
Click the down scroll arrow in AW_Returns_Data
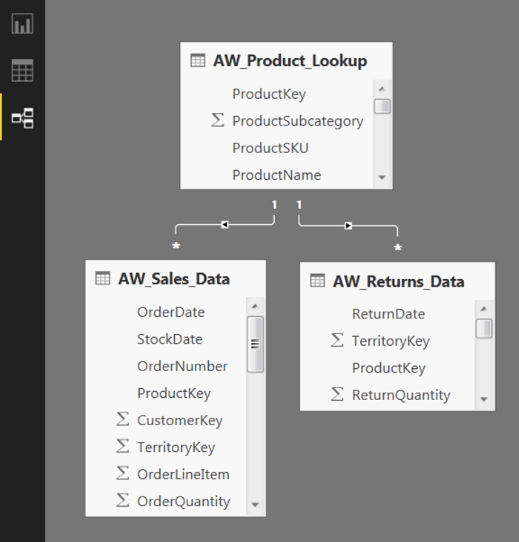click(x=484, y=399)
